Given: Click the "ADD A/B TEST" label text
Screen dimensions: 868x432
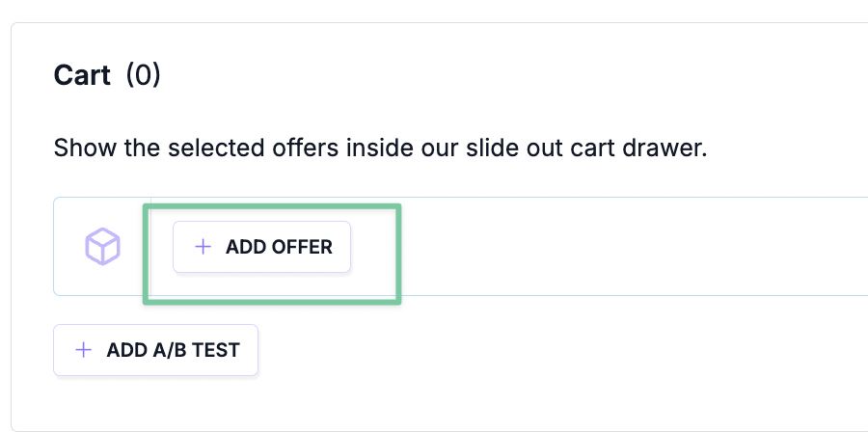Looking at the screenshot, I should tap(173, 350).
